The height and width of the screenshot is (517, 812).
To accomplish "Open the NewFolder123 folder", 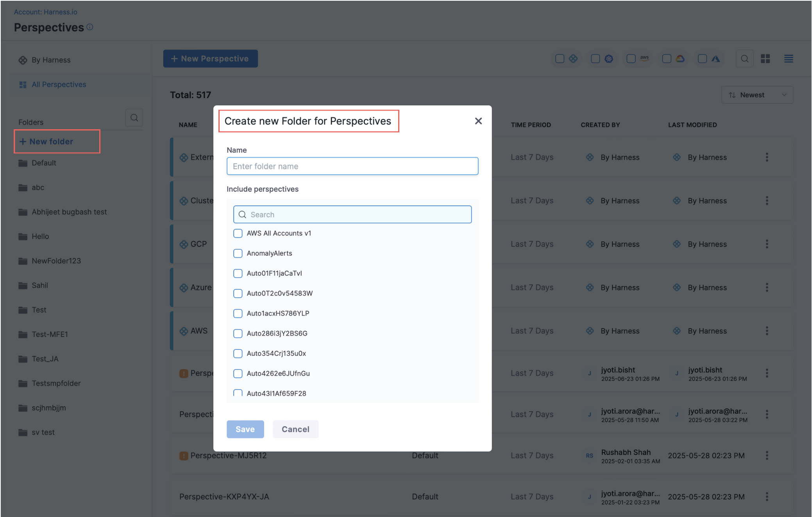I will 56,261.
